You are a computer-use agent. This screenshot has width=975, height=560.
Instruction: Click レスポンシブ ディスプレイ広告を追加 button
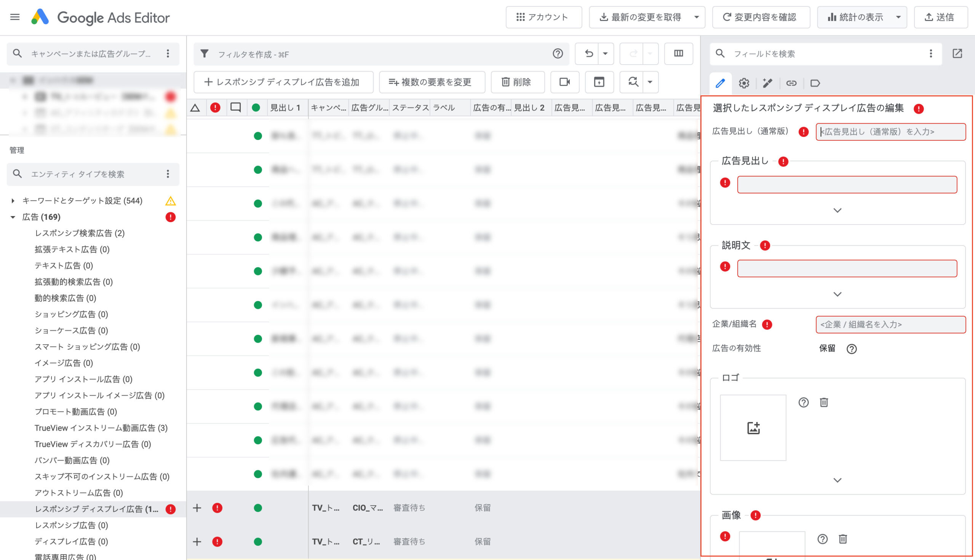tap(283, 82)
